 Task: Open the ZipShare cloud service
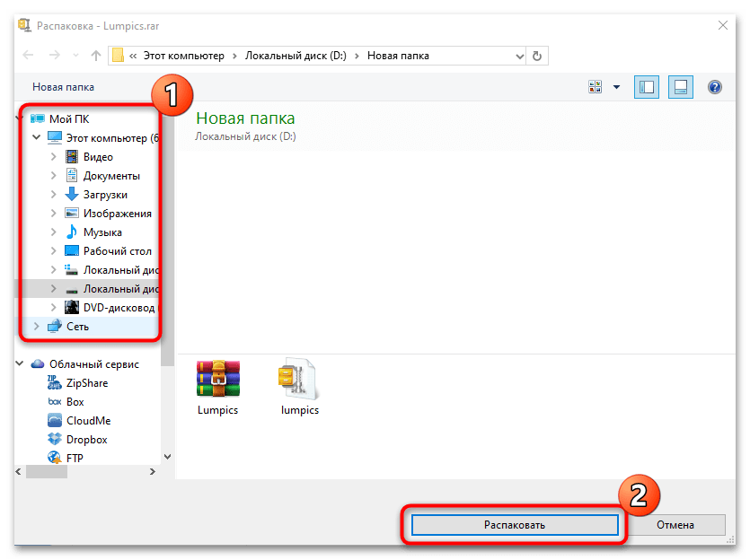coord(86,383)
